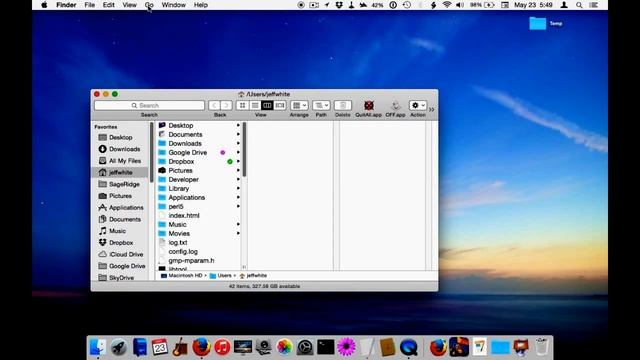Click the Delete toolbar button
The height and width of the screenshot is (360, 640).
coord(343,105)
